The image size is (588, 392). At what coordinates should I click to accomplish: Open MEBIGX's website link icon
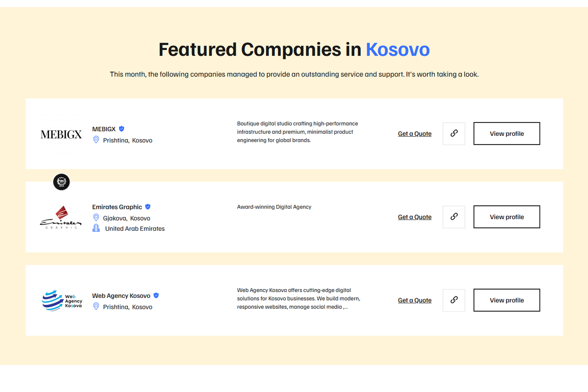(x=453, y=133)
